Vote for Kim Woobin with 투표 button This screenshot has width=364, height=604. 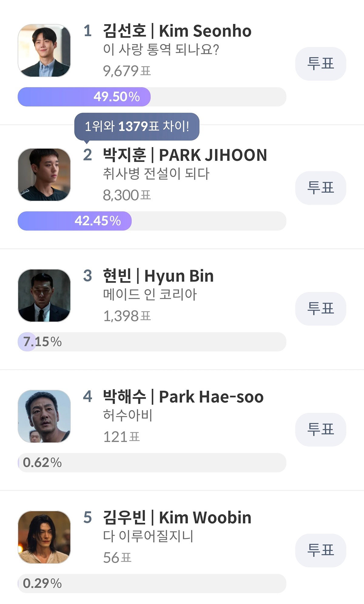click(321, 550)
